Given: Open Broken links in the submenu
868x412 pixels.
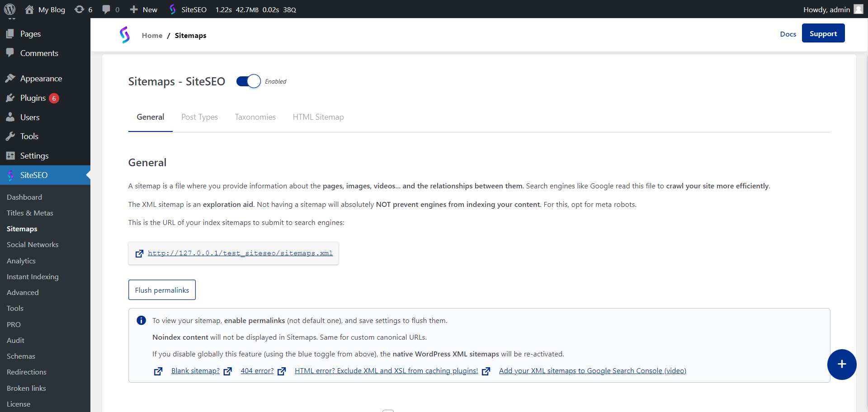Looking at the screenshot, I should pyautogui.click(x=26, y=388).
